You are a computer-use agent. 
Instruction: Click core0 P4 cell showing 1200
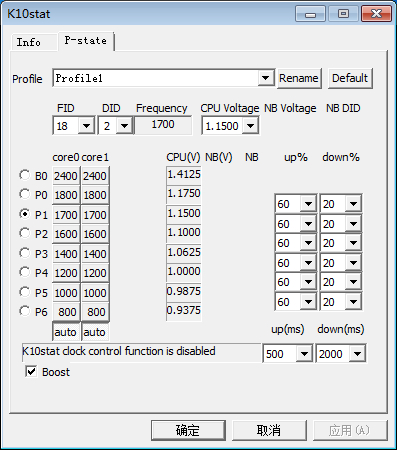(66, 273)
